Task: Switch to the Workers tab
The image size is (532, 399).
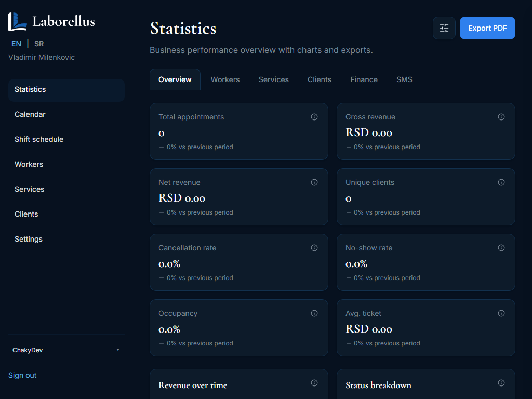Action: (225, 79)
